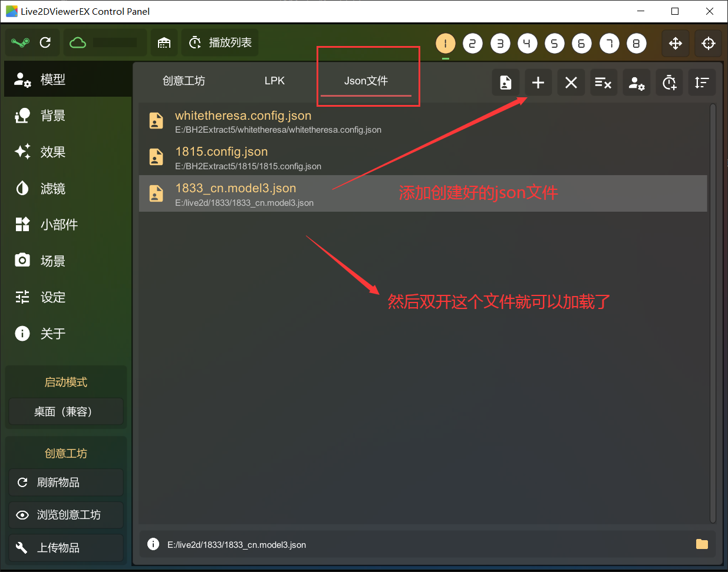This screenshot has width=728, height=572.
Task: Open the 小部件 section in sidebar
Action: pos(68,225)
